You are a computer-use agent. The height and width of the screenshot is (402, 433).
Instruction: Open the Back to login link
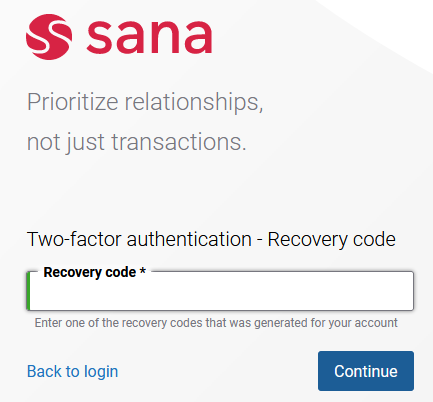pyautogui.click(x=72, y=371)
